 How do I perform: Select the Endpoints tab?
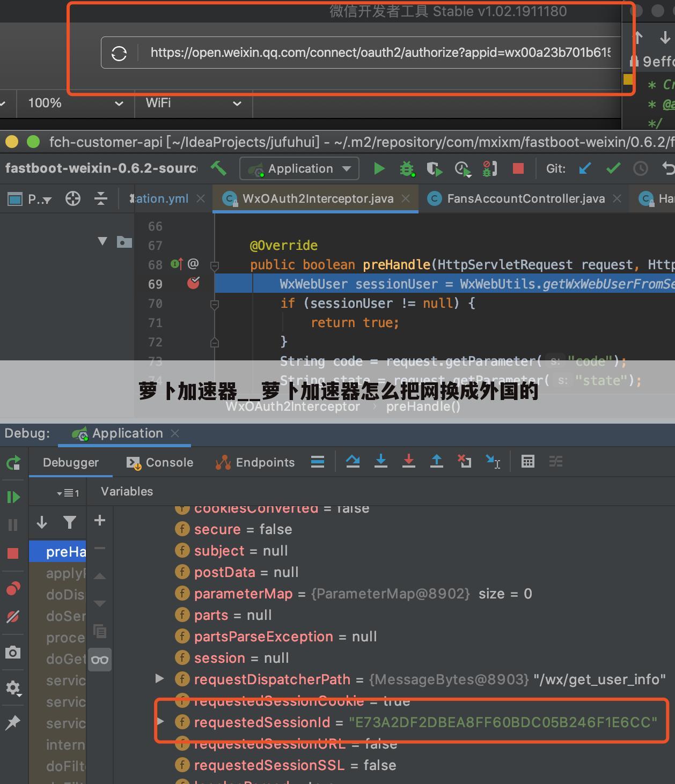pyautogui.click(x=255, y=462)
